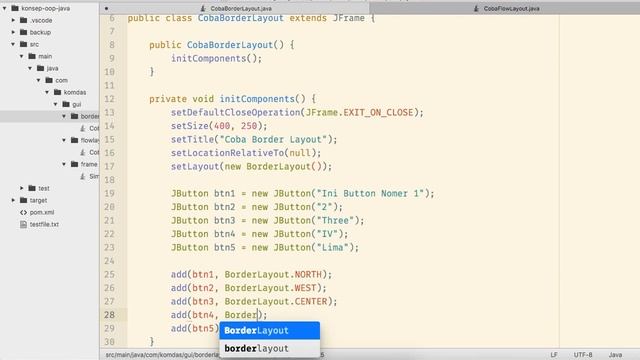The height and width of the screenshot is (360, 640).
Task: Click Java icon on CobaBorderLayout.java tab
Action: point(203,8)
